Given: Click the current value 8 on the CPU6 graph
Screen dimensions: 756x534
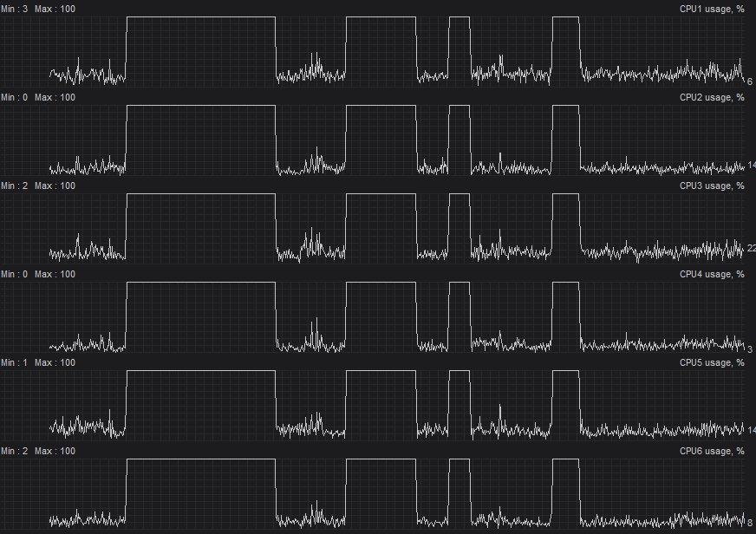Looking at the screenshot, I should pos(750,522).
